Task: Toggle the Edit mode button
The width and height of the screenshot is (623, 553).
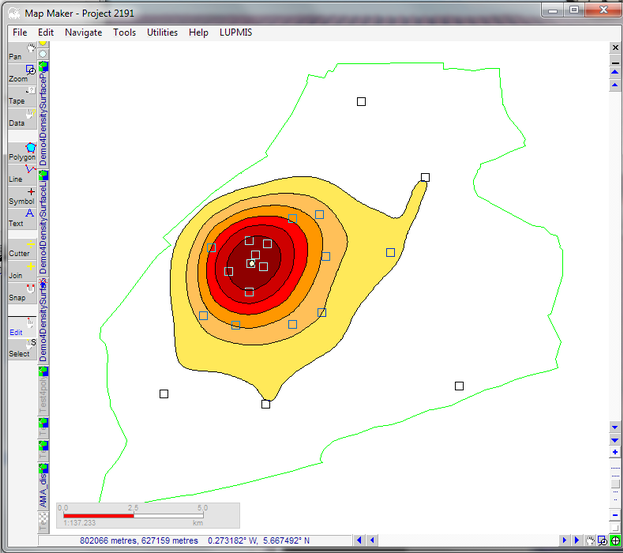Action: coord(22,326)
